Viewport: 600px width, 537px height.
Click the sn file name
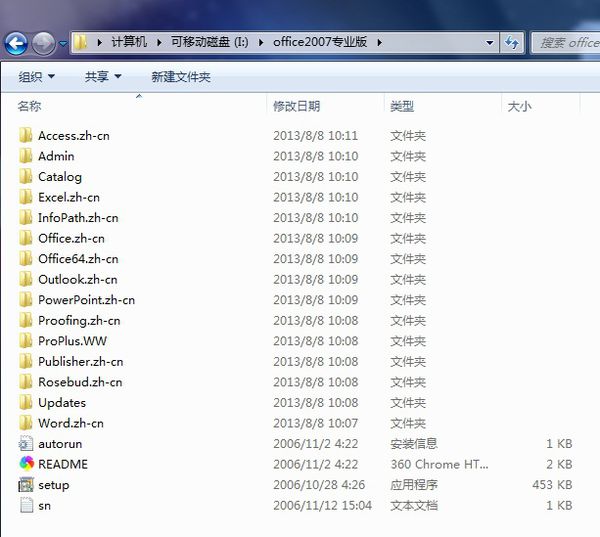(44, 506)
